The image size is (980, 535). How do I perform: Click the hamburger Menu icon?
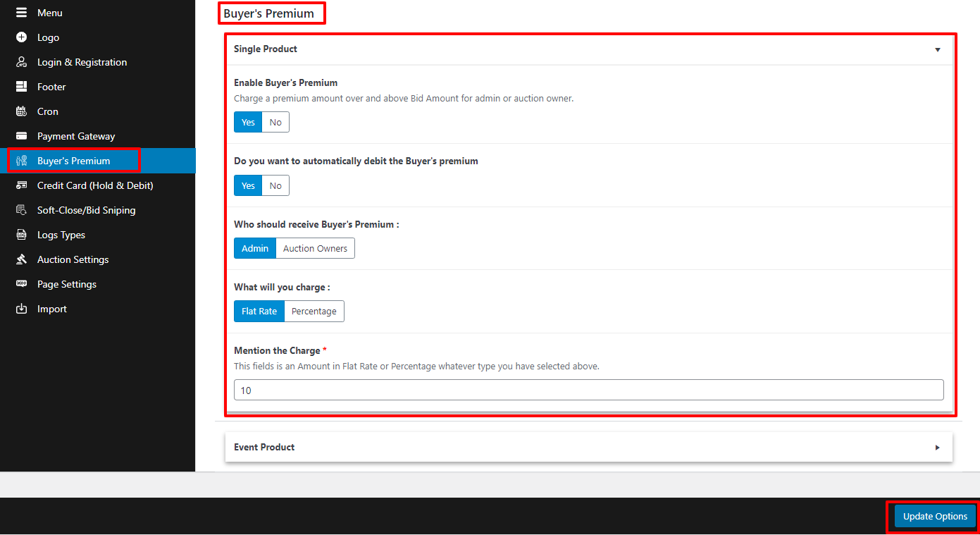(21, 13)
